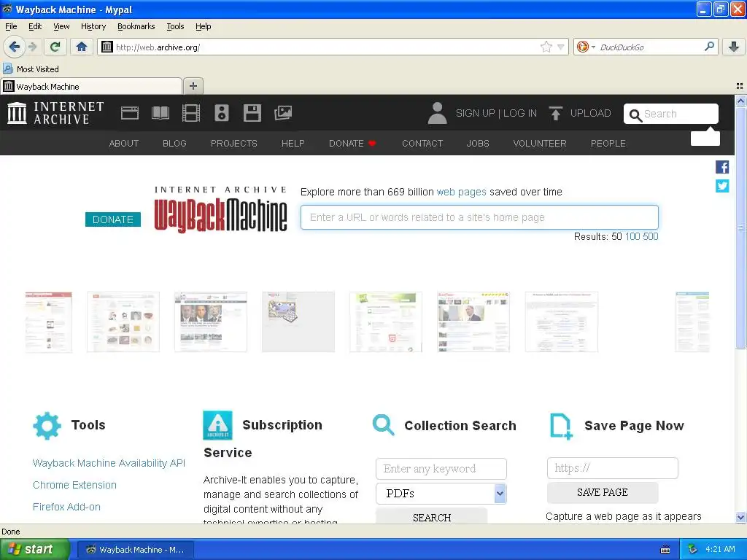The image size is (747, 560).
Task: Open the Edit menu
Action: (x=35, y=26)
